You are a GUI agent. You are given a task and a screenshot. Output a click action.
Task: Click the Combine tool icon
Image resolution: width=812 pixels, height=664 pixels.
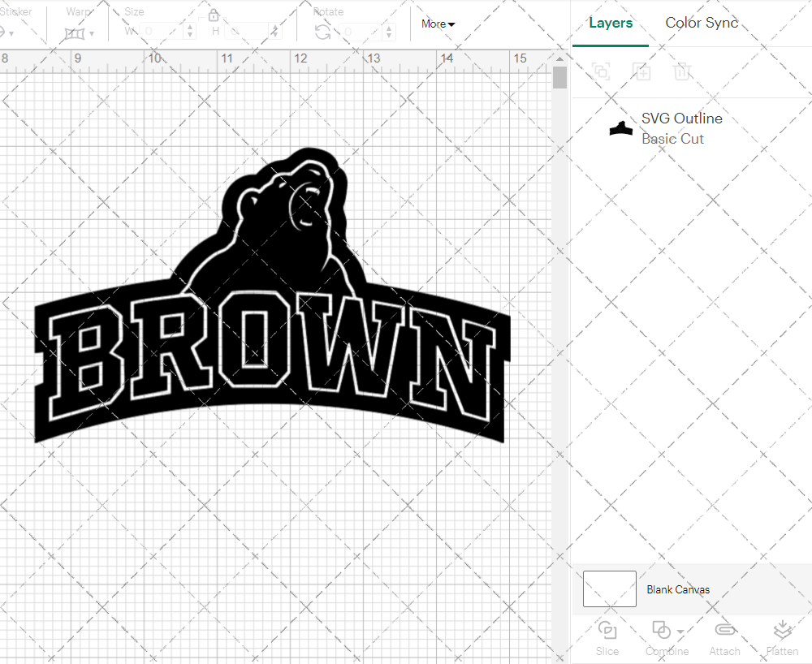661,630
